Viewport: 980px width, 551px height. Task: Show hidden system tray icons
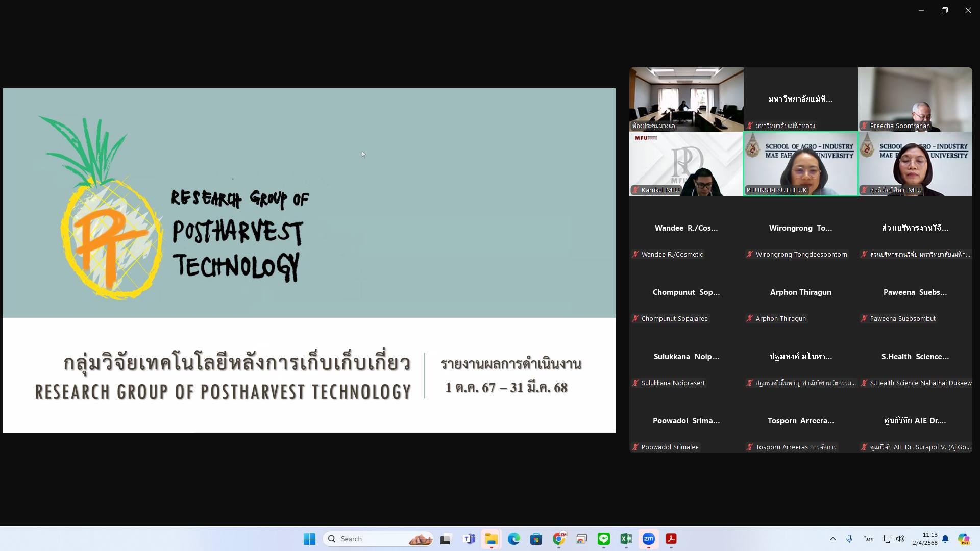click(833, 539)
